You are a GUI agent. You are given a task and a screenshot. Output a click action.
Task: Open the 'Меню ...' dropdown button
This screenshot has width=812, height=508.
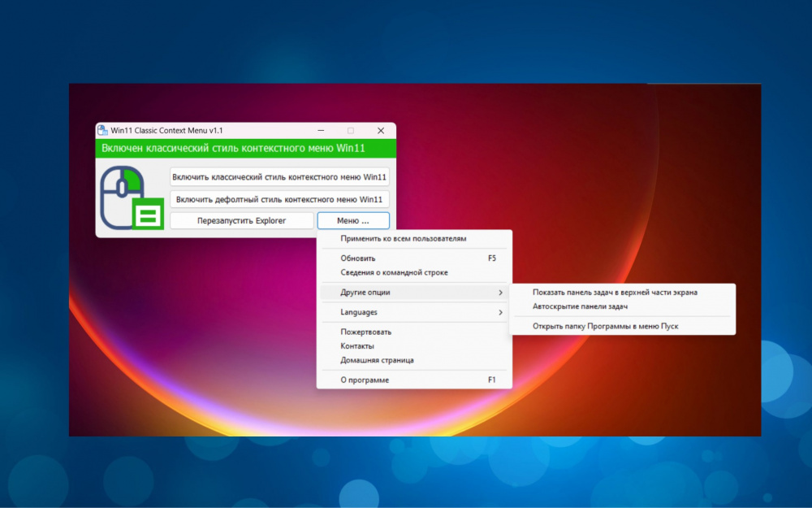point(352,220)
